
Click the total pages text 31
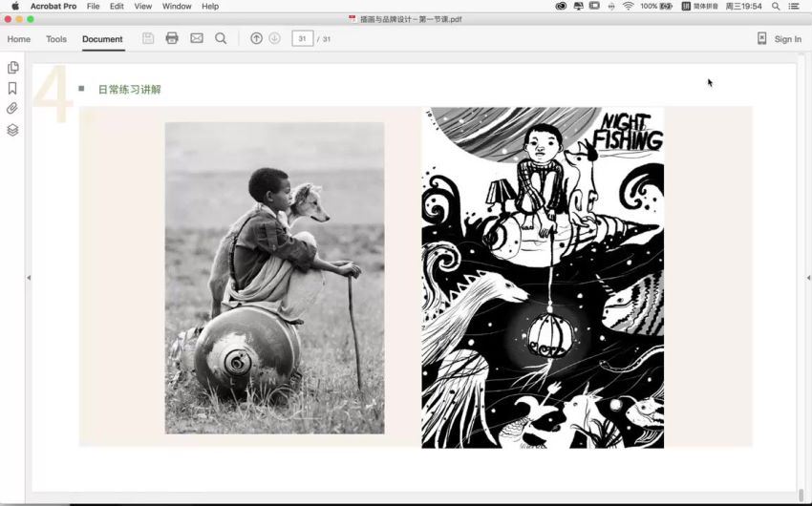click(x=327, y=39)
